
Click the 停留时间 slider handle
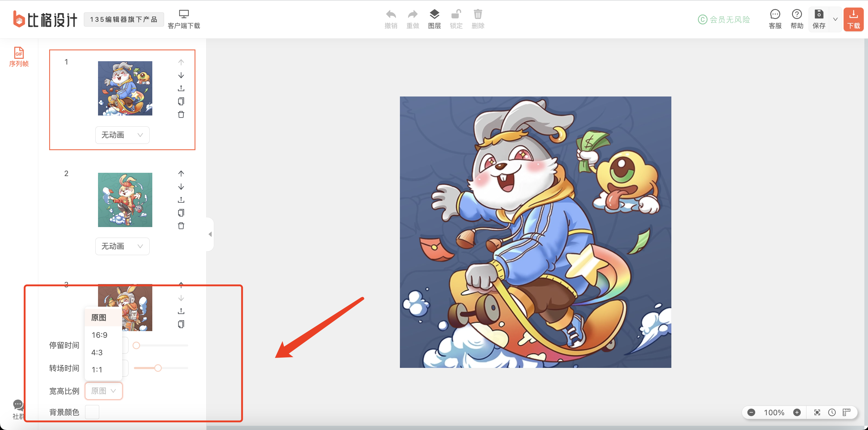(x=136, y=345)
